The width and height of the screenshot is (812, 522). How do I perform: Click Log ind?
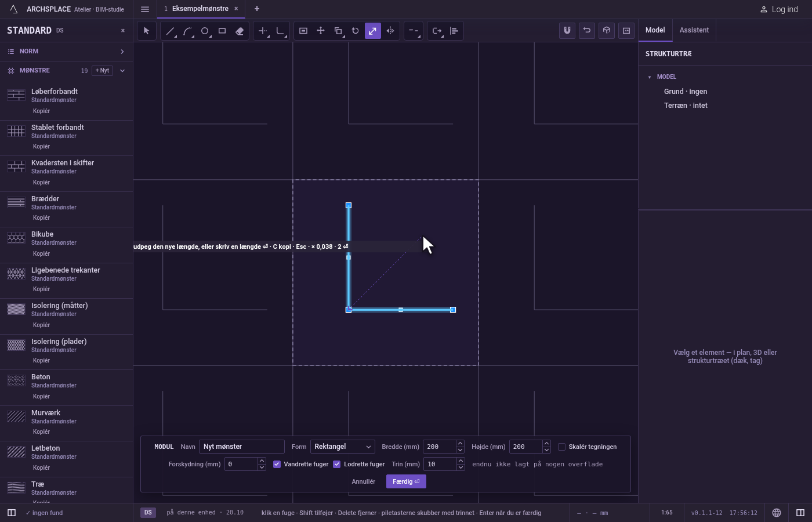[x=779, y=9]
